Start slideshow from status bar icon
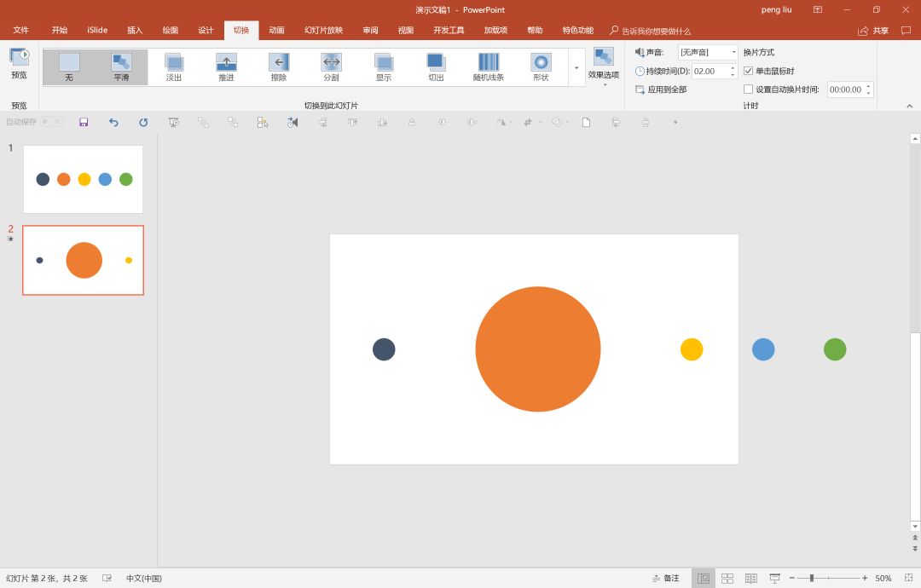This screenshot has width=921, height=588. click(x=774, y=578)
